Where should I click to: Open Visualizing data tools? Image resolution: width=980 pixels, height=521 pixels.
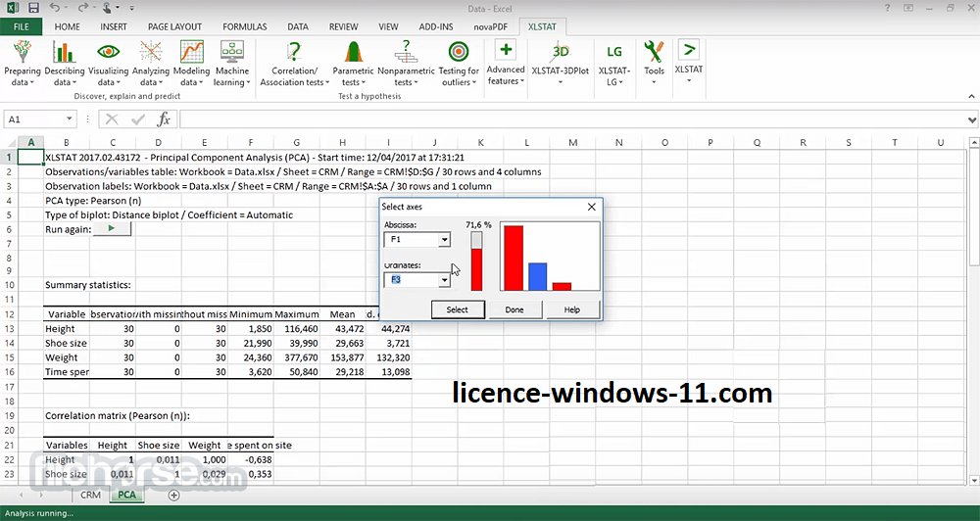tap(108, 53)
